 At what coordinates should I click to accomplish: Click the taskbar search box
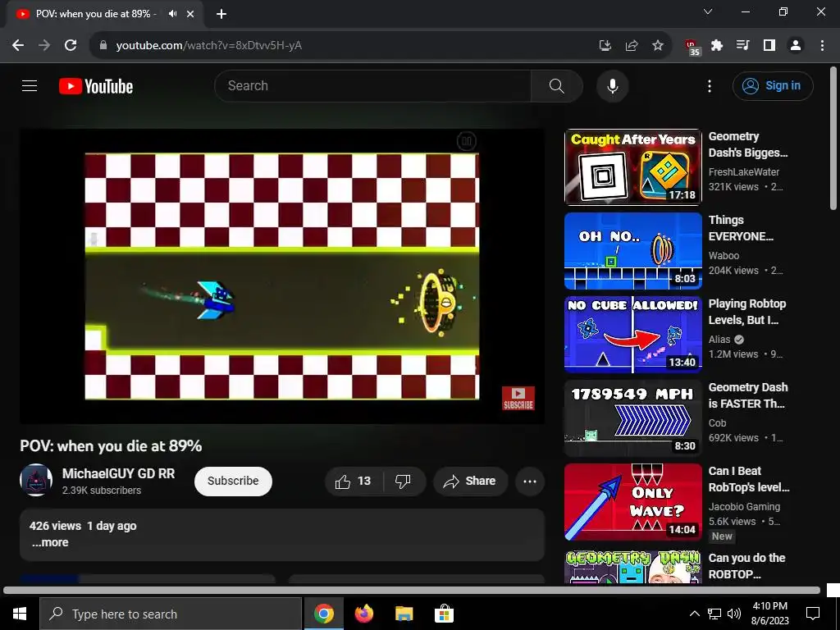(x=171, y=614)
